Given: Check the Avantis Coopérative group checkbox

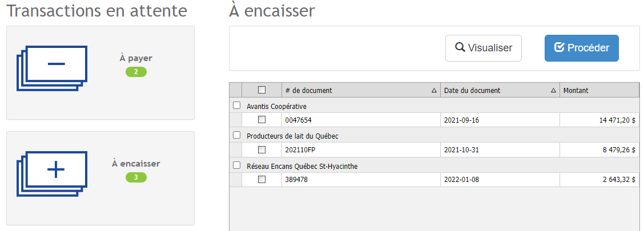Looking at the screenshot, I should coord(237,106).
